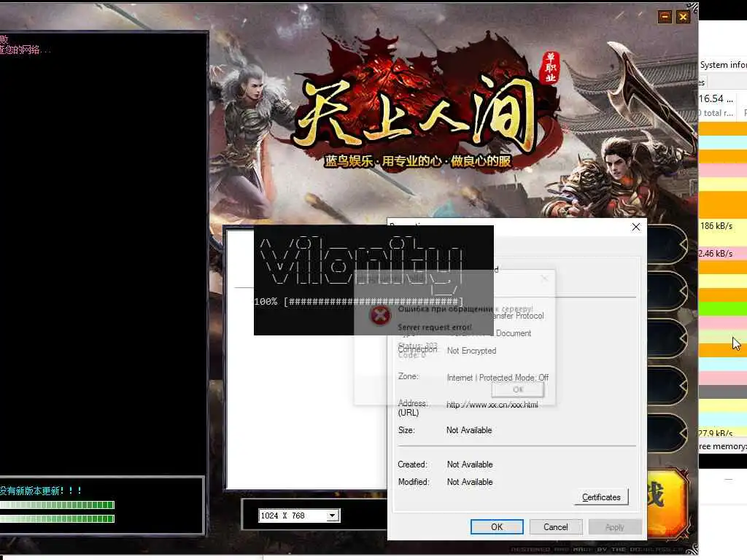
Task: Click Cancel in the Properties dialog
Action: pos(555,526)
